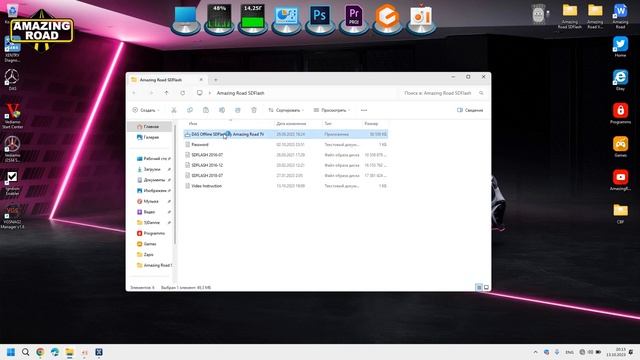The height and width of the screenshot is (360, 640).
Task: Click the computer monitor icon in dock
Action: click(x=185, y=20)
